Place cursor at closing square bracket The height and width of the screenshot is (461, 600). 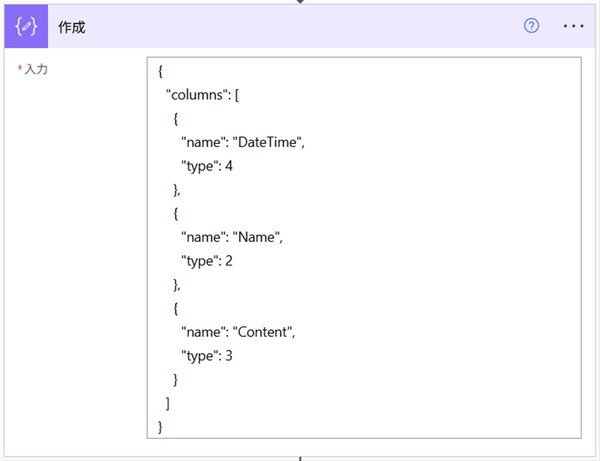168,403
